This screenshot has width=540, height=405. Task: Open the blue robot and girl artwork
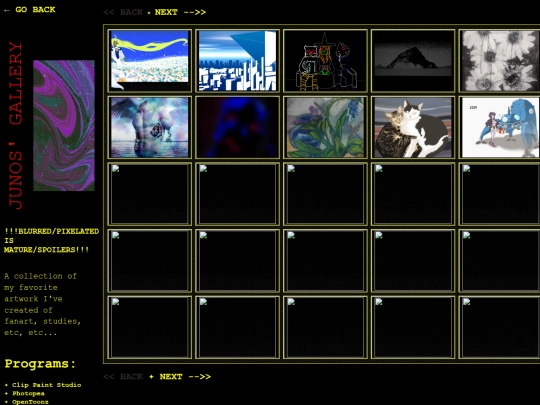pos(500,127)
